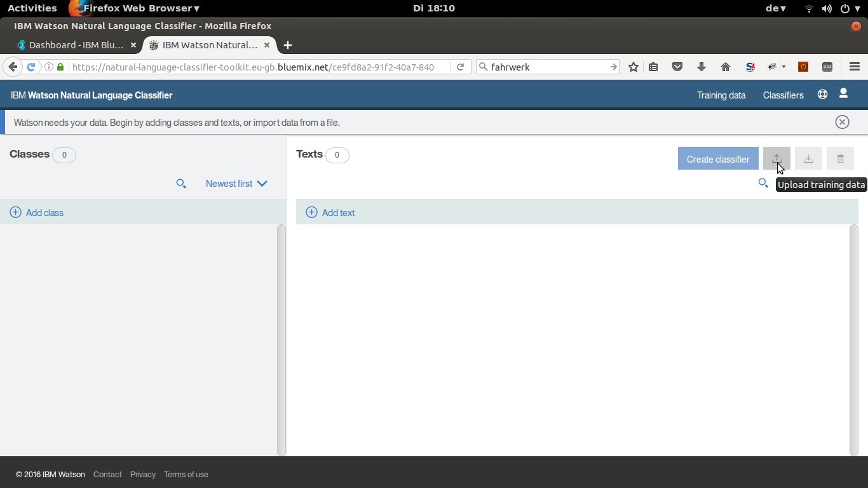Click the search icon in Classes panel
The image size is (868, 488).
181,184
